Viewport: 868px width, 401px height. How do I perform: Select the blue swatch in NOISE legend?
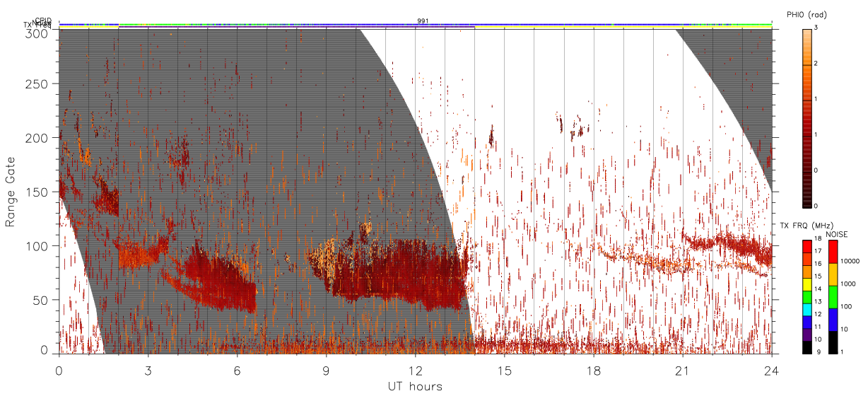pos(833,320)
